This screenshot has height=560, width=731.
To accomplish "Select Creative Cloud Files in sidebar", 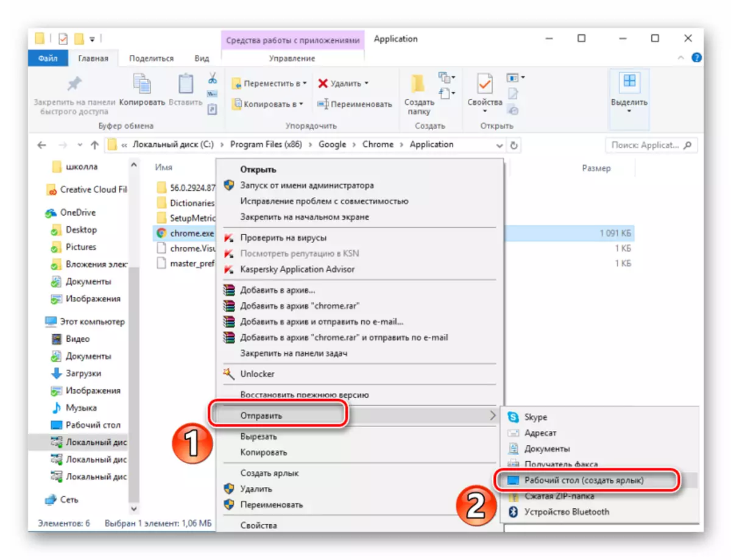I will [x=87, y=190].
